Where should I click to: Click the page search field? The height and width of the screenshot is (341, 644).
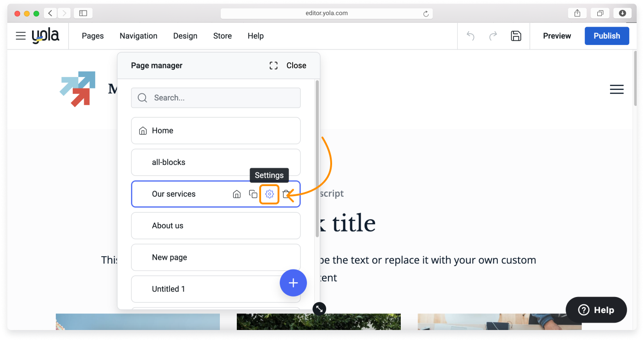coord(216,98)
